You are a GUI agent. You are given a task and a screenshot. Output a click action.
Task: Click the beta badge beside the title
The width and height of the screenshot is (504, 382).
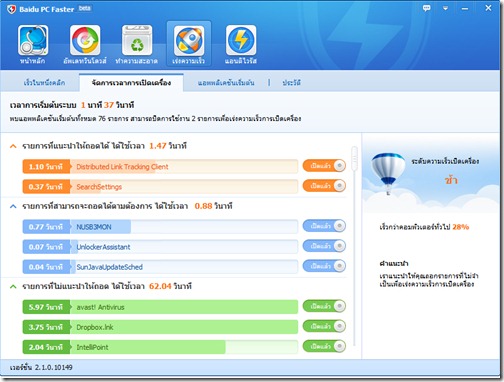point(84,8)
